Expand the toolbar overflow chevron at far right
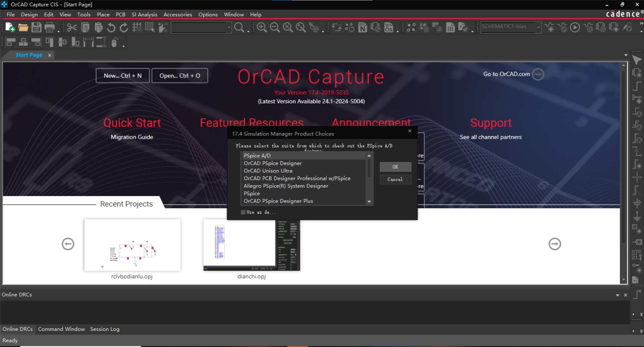The height and width of the screenshot is (347, 644). click(641, 24)
